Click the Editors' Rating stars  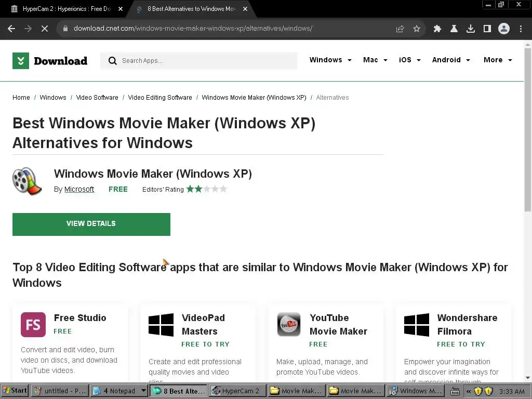(206, 189)
